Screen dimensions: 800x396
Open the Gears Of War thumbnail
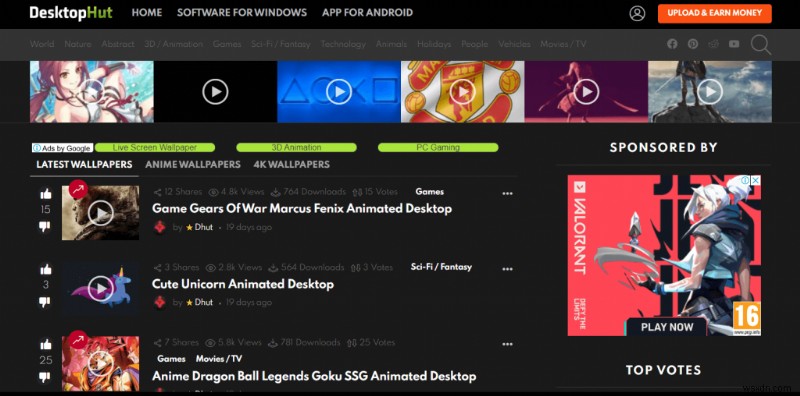tap(101, 213)
